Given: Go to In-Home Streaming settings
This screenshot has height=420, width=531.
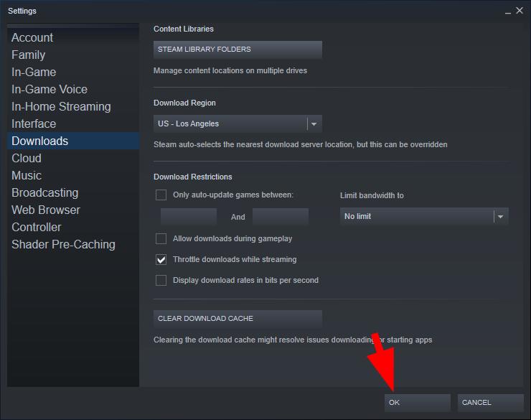Looking at the screenshot, I should tap(73, 107).
